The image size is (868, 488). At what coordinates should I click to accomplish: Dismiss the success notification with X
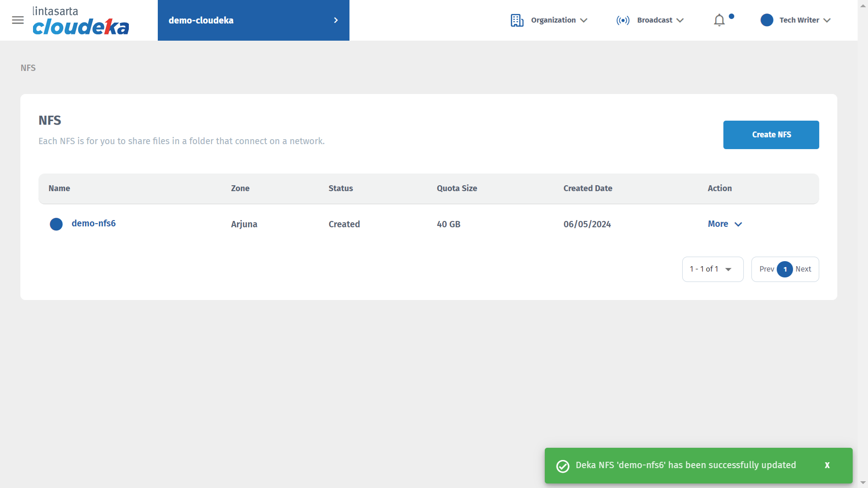coord(827,465)
